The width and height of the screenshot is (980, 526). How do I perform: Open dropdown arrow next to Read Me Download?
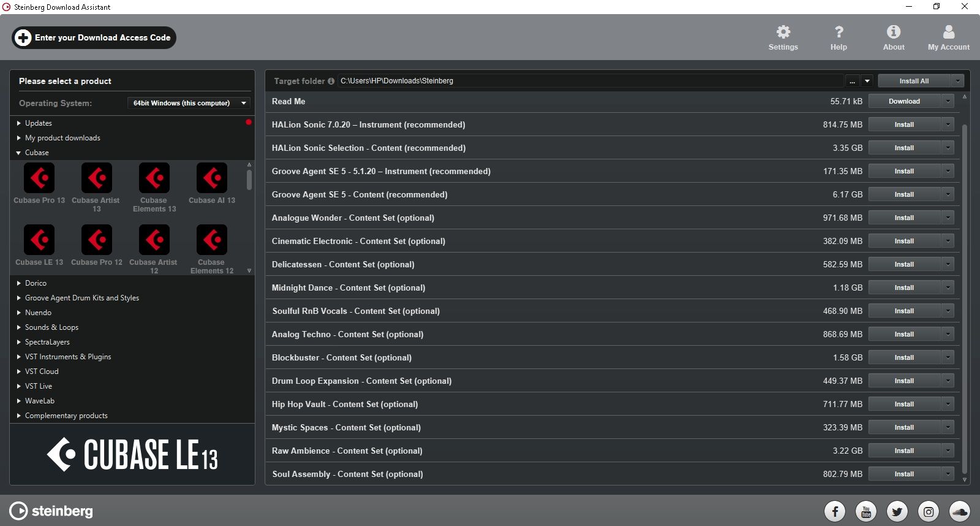tap(948, 101)
